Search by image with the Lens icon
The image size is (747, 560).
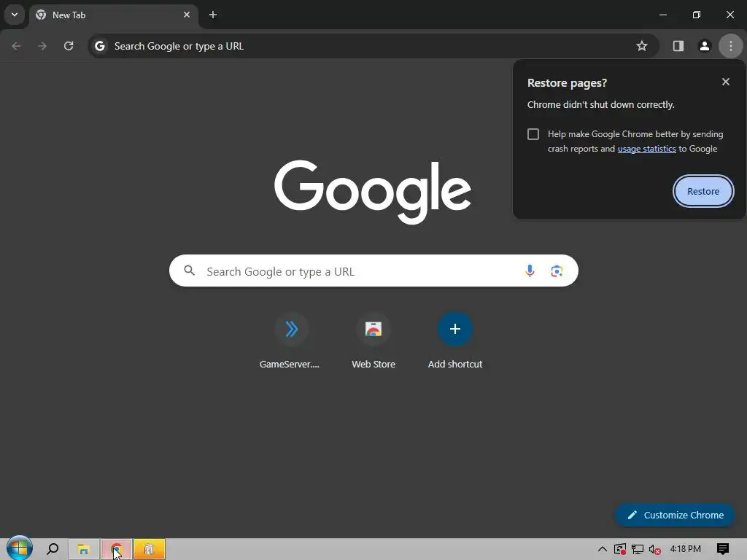[557, 271]
